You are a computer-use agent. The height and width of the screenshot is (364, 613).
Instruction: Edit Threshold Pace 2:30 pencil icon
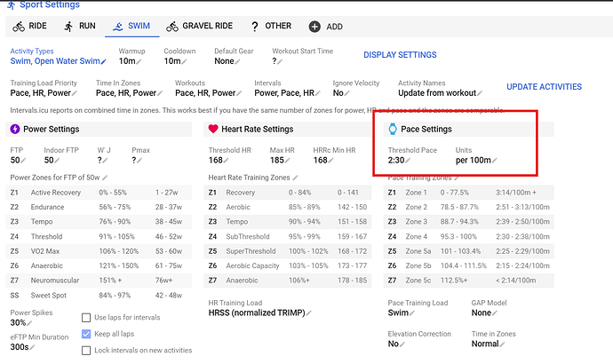408,161
